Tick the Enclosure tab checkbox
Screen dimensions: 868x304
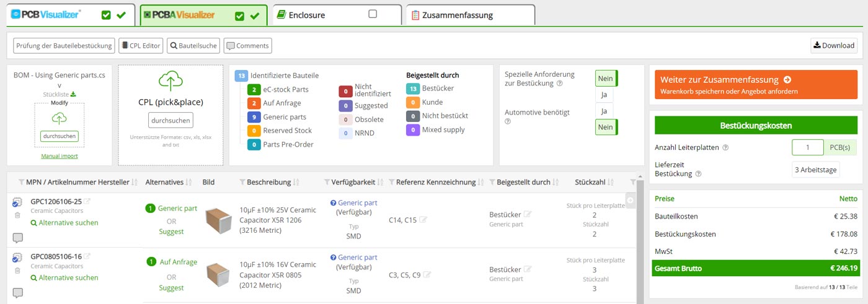point(373,14)
